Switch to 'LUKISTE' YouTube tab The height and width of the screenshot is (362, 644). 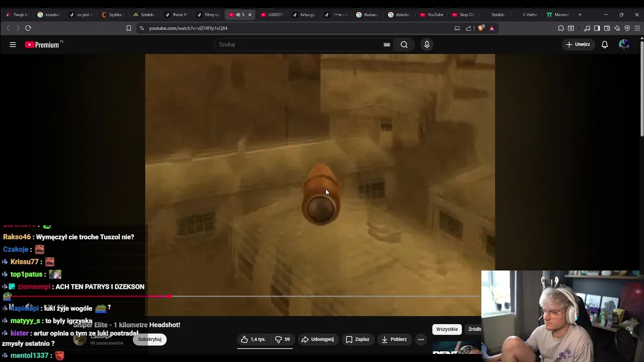pyautogui.click(x=272, y=15)
